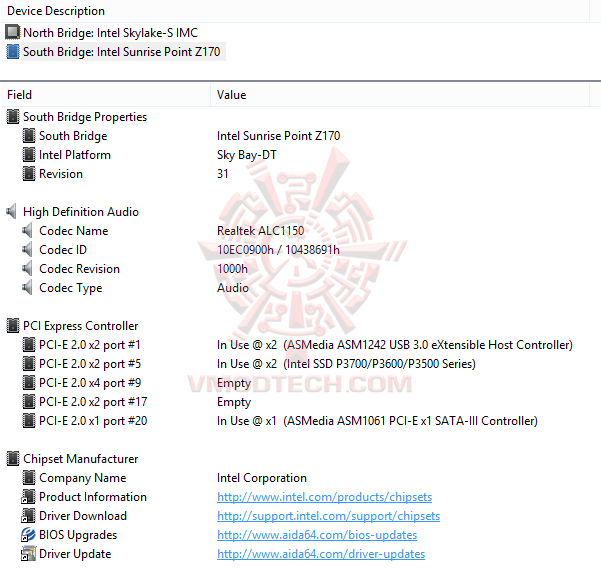Sort by the Value column header
Screen dimensions: 601x573
tap(400, 95)
